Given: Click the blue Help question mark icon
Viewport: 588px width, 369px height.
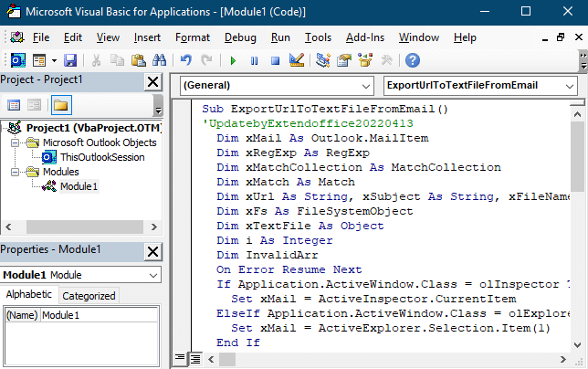Looking at the screenshot, I should tap(412, 60).
